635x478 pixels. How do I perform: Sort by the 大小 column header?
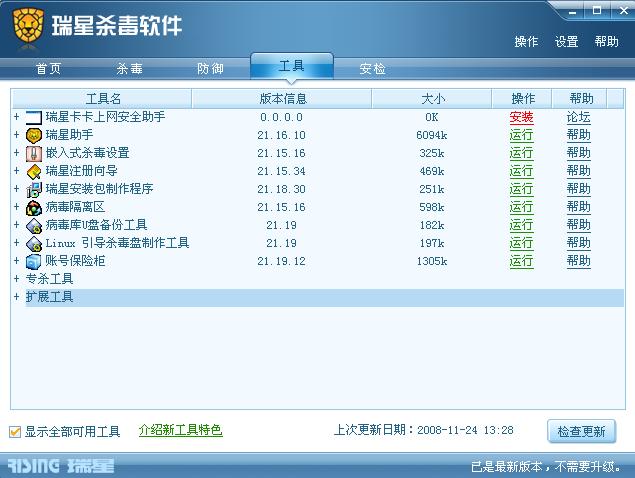tap(432, 99)
